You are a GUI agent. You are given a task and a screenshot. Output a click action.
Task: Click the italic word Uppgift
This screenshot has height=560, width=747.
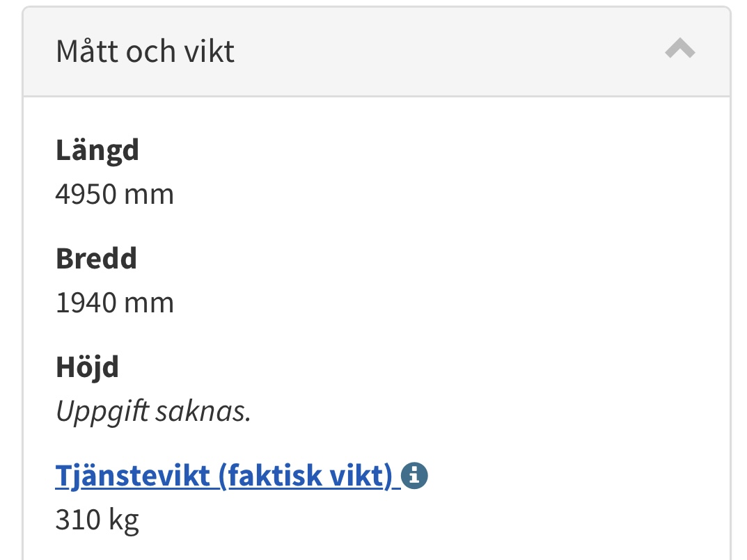[x=102, y=413]
